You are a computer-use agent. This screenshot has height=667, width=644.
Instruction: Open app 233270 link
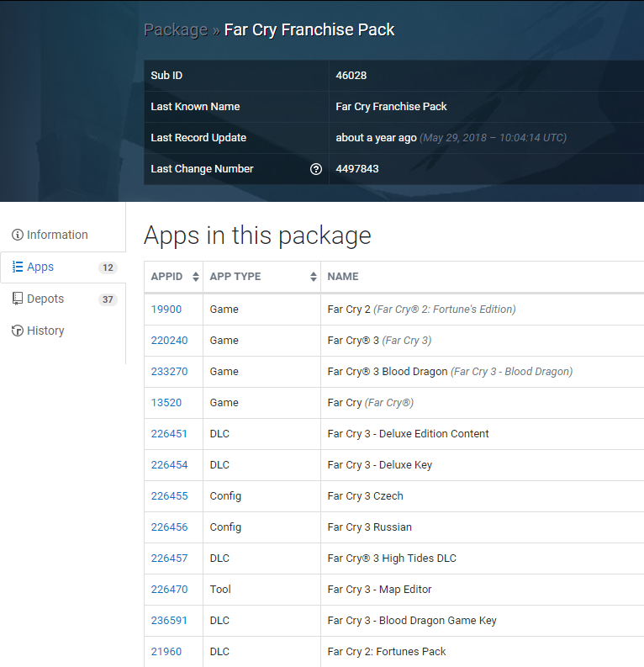coord(169,372)
